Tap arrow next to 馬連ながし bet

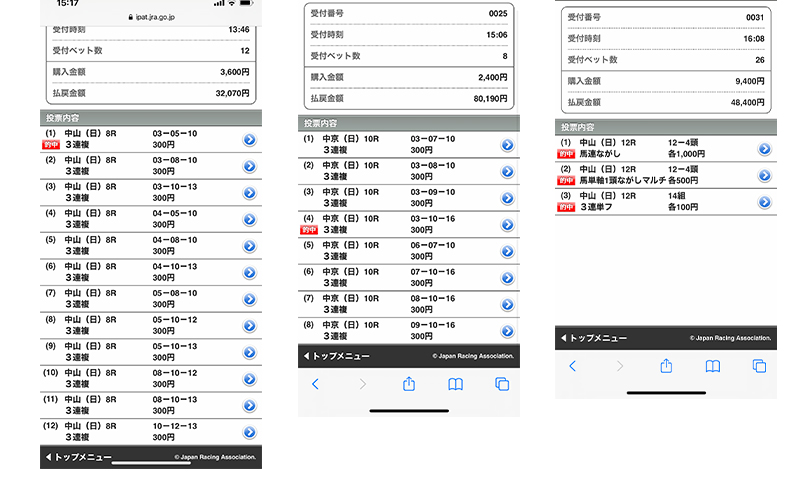pyautogui.click(x=764, y=149)
